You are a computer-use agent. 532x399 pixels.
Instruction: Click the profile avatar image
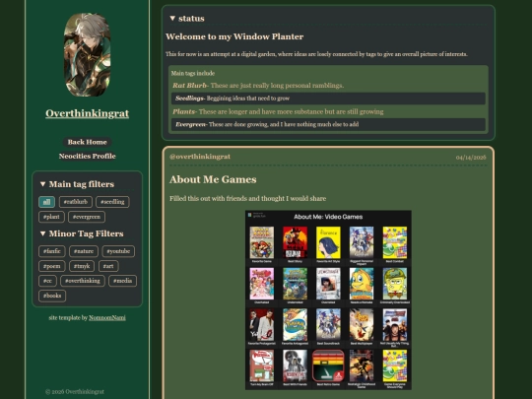(x=88, y=55)
